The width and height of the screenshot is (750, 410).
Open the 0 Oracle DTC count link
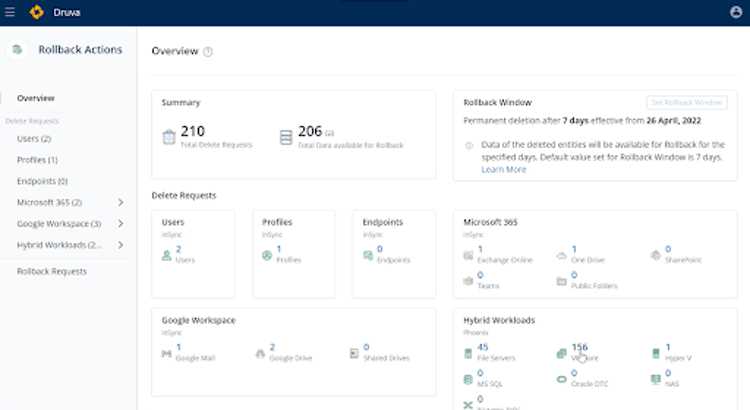[x=574, y=373]
